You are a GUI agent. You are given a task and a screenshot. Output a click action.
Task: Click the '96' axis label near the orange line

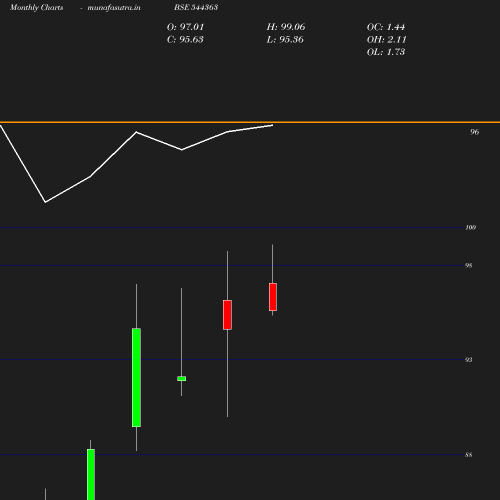[474, 132]
